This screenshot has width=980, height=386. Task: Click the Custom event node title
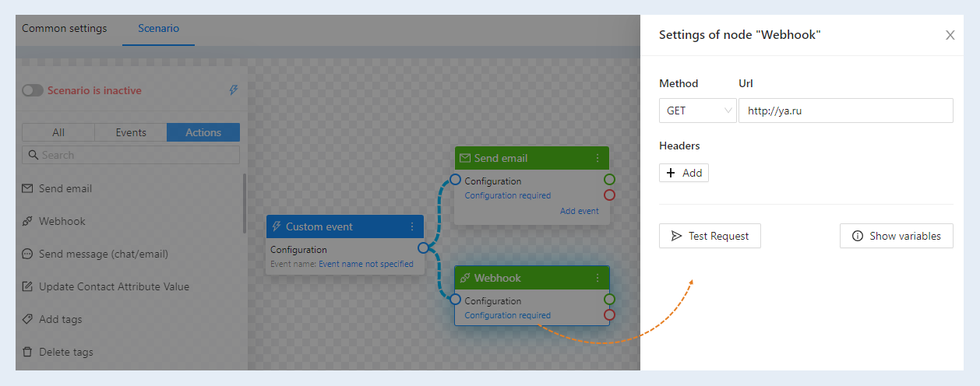coord(319,226)
